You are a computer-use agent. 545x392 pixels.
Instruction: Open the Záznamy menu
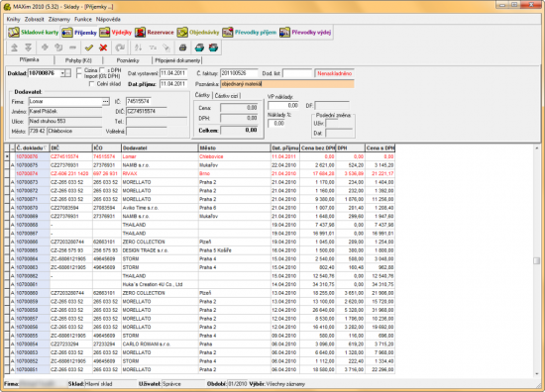[x=59, y=20]
